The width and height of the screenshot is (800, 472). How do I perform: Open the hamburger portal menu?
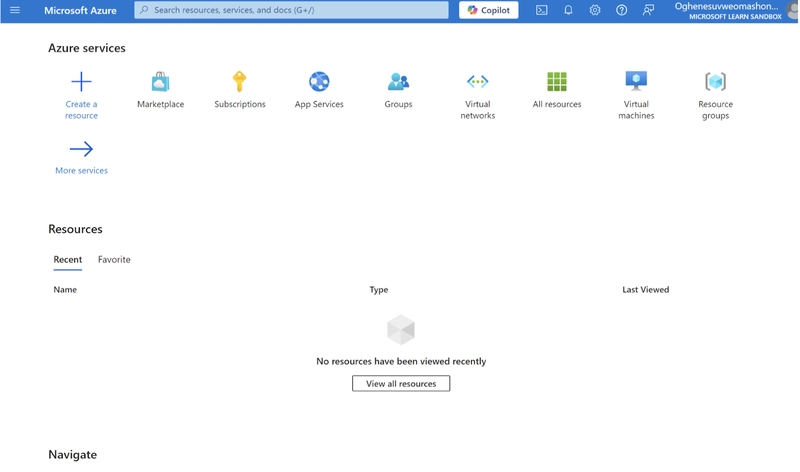pos(15,10)
